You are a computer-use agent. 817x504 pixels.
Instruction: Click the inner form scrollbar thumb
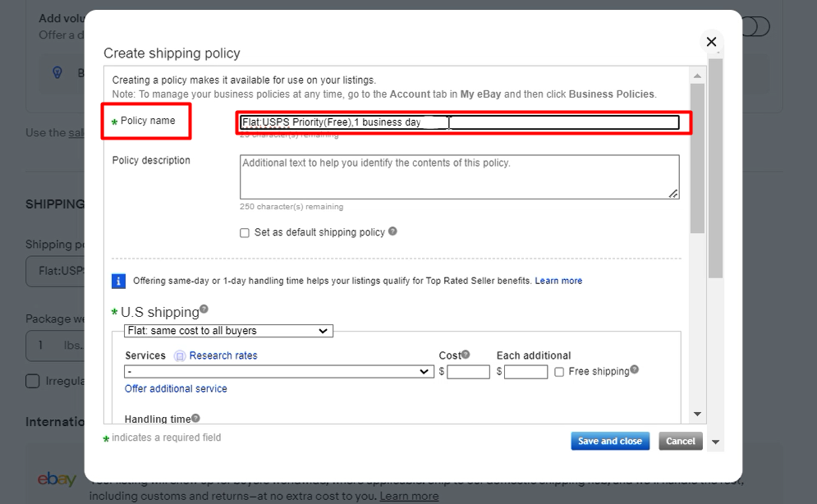[697, 158]
